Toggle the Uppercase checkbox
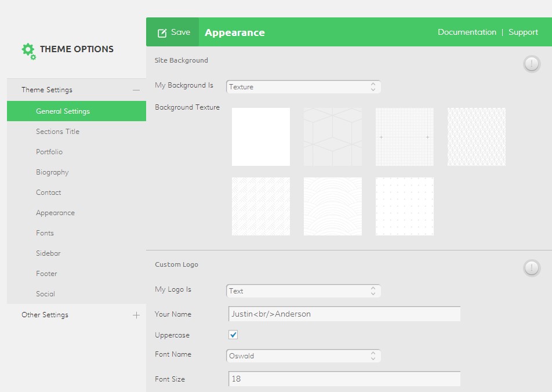552x392 pixels. 233,335
